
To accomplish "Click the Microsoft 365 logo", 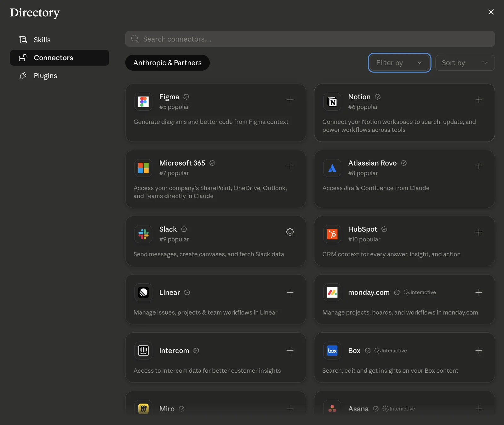I will click(143, 168).
